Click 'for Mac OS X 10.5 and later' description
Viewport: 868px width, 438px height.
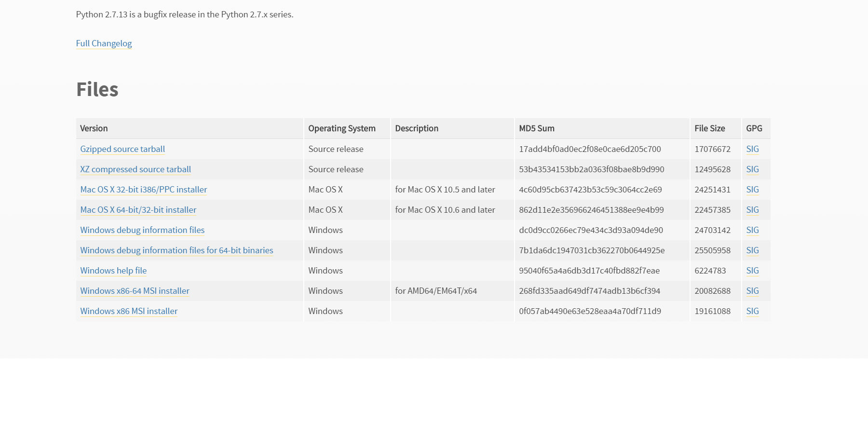[x=445, y=190]
